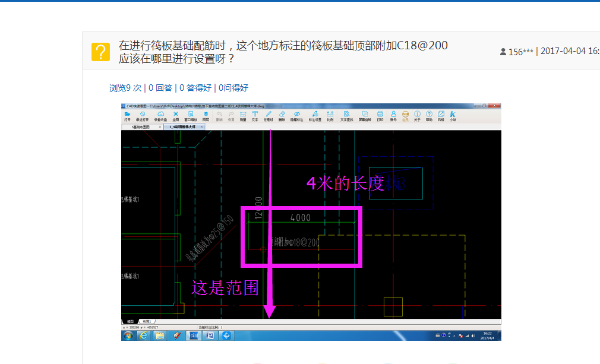Open the recent files (最近打开) icon
Viewport: 600px width, 364px height.
click(x=143, y=116)
